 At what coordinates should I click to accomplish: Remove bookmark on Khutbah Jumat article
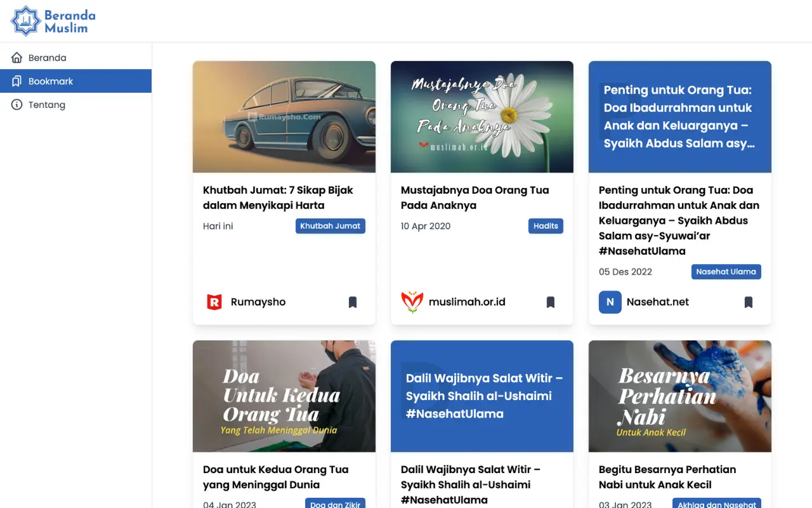coord(353,302)
